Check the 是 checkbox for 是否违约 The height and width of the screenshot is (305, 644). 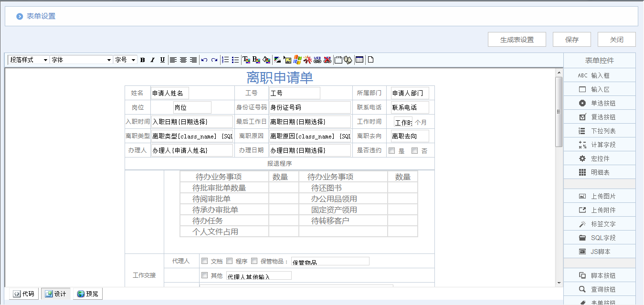pyautogui.click(x=391, y=150)
